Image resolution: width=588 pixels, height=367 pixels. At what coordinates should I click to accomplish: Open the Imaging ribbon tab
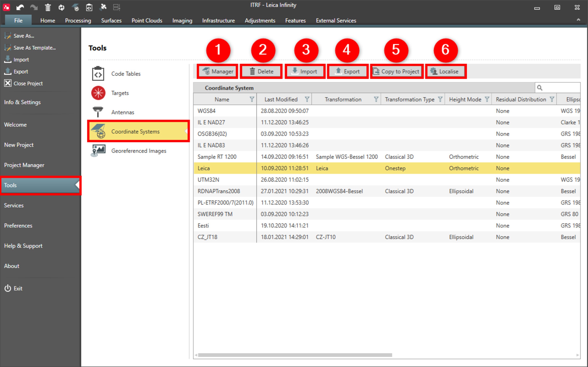(x=182, y=20)
